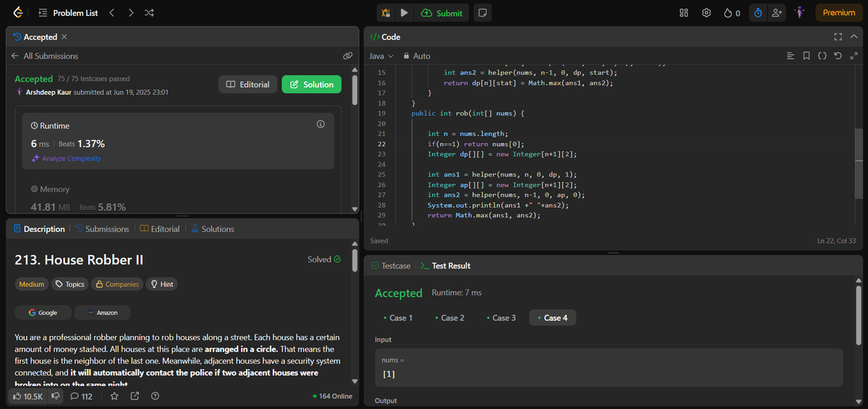Run the code with the play button
This screenshot has width=868, height=409.
(404, 13)
